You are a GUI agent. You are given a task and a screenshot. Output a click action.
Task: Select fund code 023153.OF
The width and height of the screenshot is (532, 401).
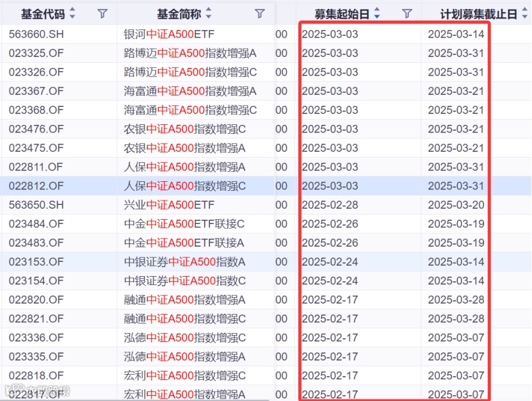pos(36,262)
